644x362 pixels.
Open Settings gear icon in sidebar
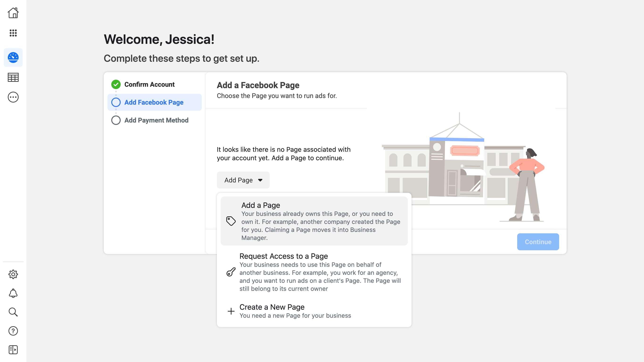point(13,274)
